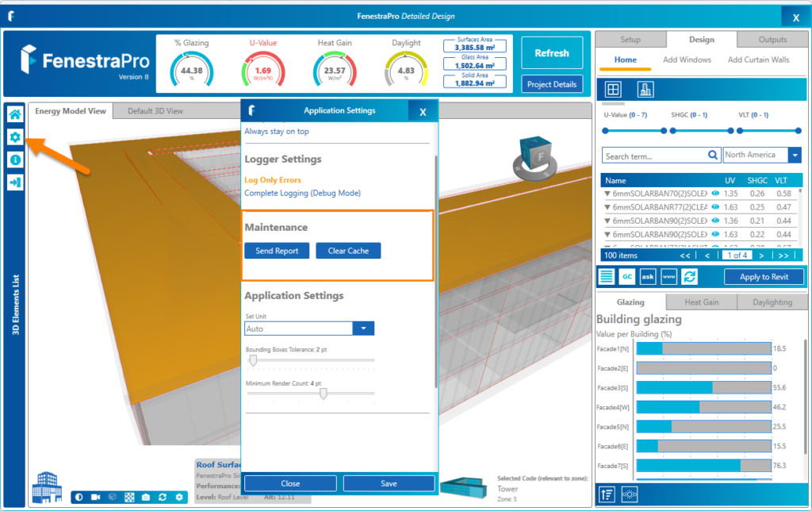This screenshot has height=511, width=812.
Task: Click the exit arrow icon in sidebar
Action: pyautogui.click(x=15, y=182)
